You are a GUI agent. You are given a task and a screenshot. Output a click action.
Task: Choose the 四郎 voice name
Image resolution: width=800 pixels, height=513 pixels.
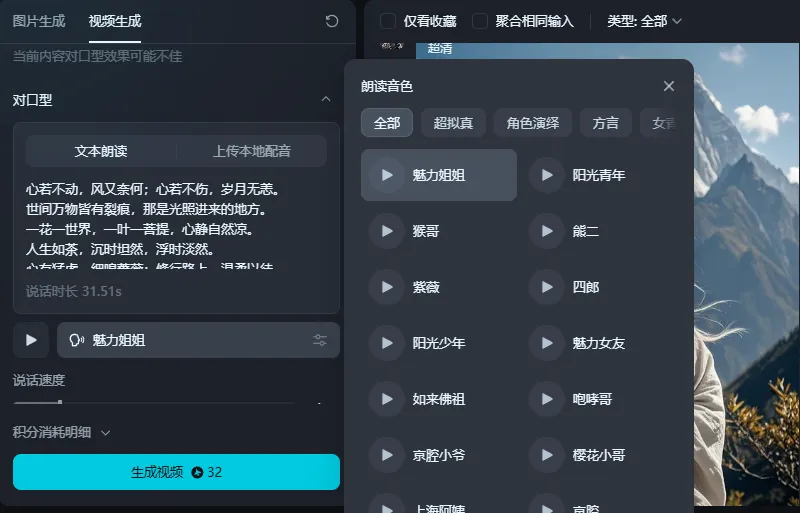tap(586, 287)
